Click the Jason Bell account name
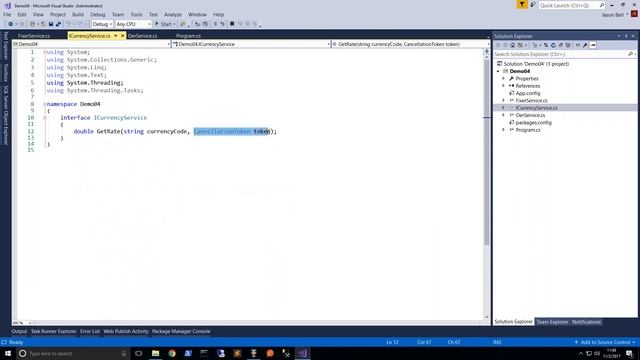Image resolution: width=640 pixels, height=360 pixels. tap(612, 15)
